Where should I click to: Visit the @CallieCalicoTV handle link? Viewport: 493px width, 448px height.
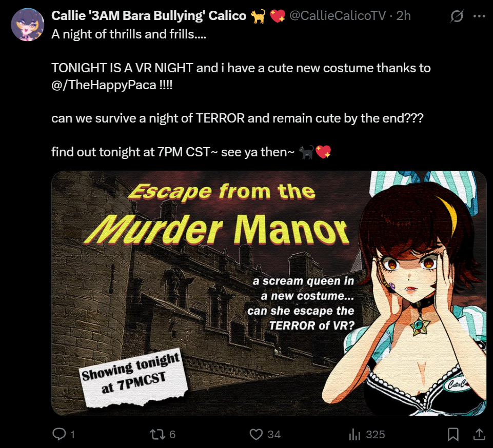(x=338, y=16)
